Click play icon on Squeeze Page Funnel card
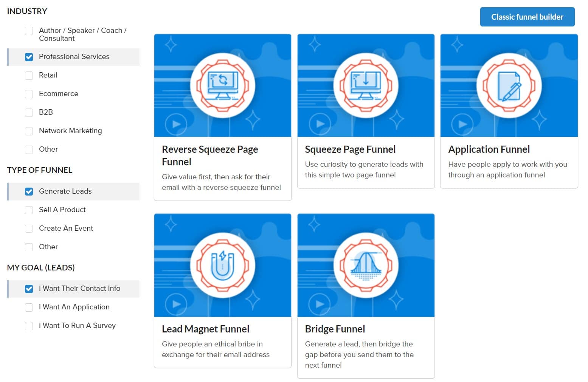Screen dimensions: 588x382 coord(320,124)
